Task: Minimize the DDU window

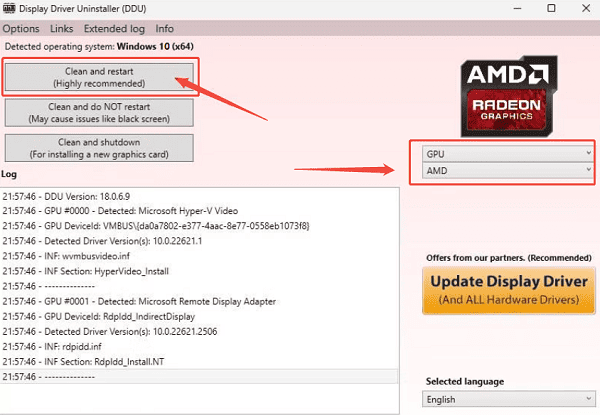Action: click(x=507, y=9)
